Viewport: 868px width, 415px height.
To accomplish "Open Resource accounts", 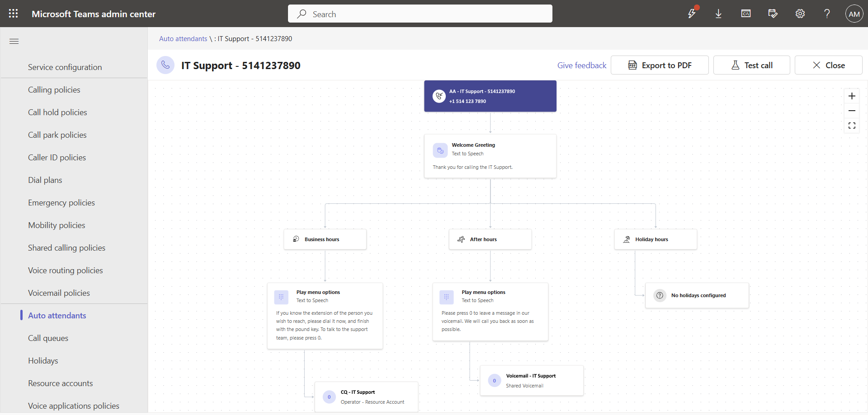I will 61,383.
